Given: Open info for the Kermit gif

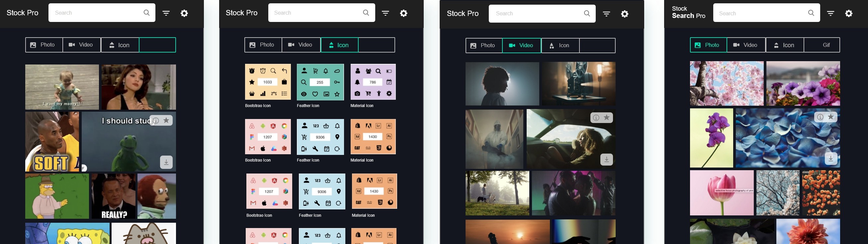Looking at the screenshot, I should click(x=156, y=120).
